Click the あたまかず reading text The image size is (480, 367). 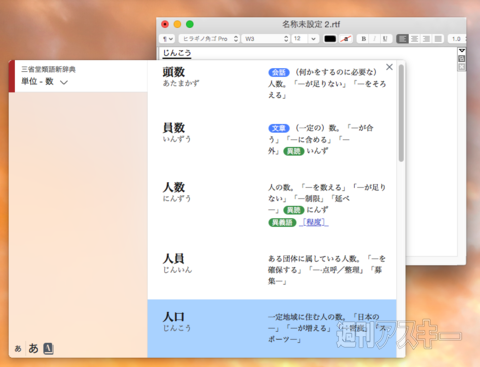coord(181,83)
